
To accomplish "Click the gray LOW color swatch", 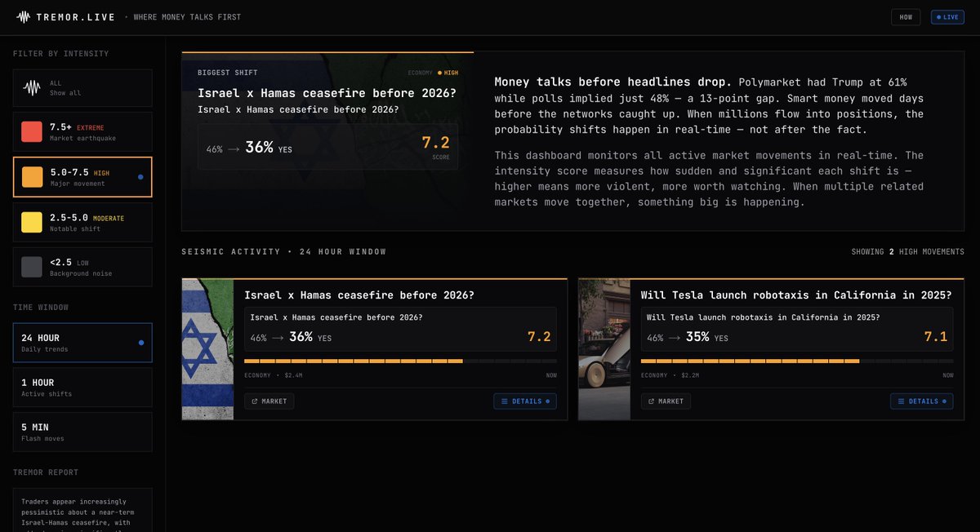I will point(32,267).
